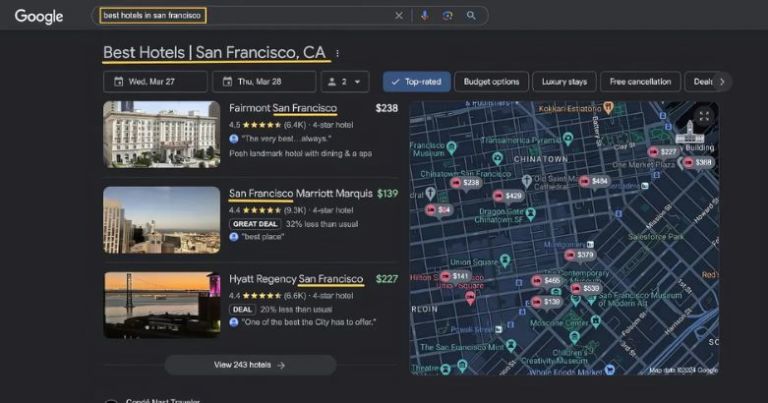Click the $539 price pin on the map
The image size is (768, 403).
point(586,288)
